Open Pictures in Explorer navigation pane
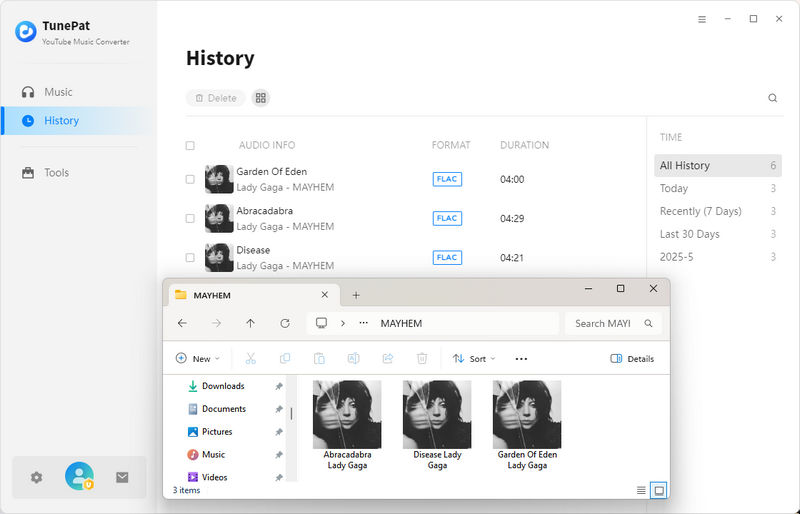Viewport: 800px width, 514px height. click(217, 432)
